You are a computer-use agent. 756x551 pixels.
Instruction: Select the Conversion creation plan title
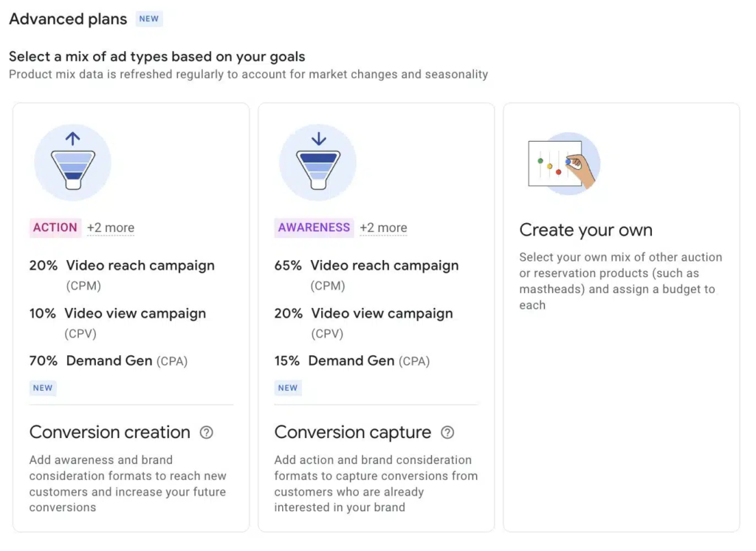tap(110, 432)
